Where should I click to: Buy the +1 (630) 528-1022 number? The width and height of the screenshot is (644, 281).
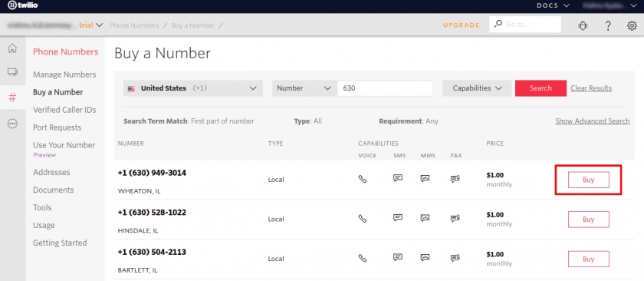(588, 220)
